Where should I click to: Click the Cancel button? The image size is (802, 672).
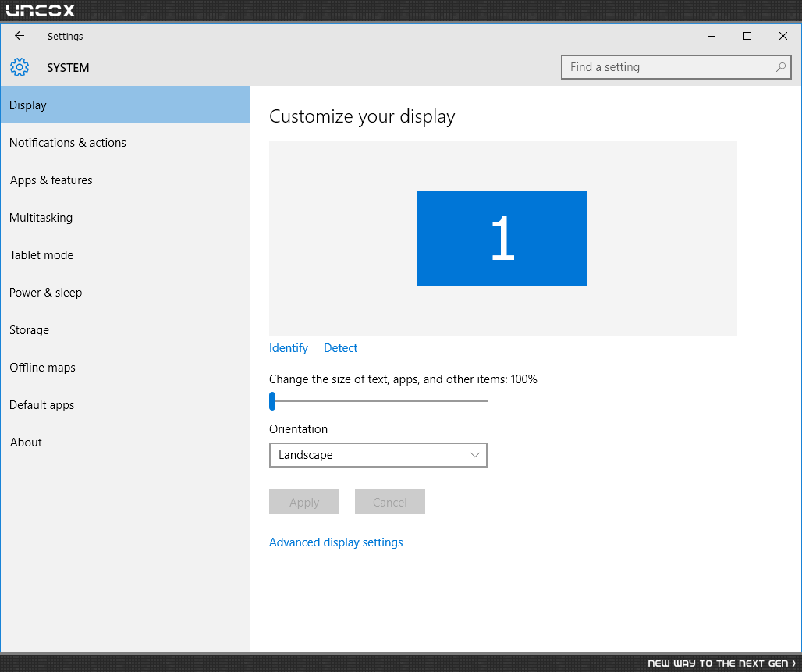pyautogui.click(x=390, y=502)
